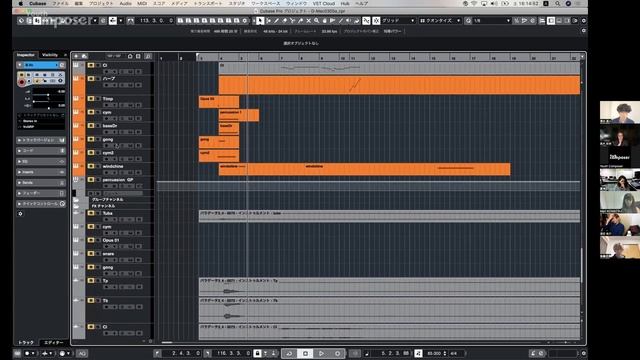The width and height of the screenshot is (640, 360).
Task: Expand the Sends inspector section
Action: pyautogui.click(x=41, y=182)
